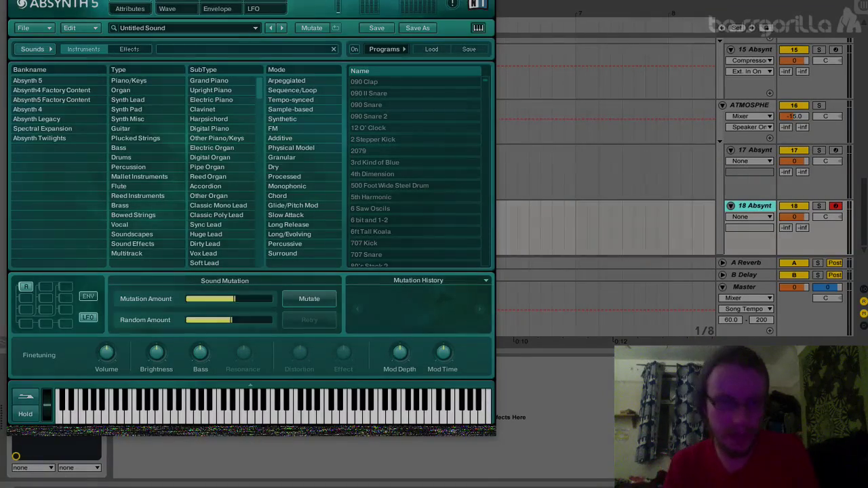
Task: Toggle the on-screen keyboard icon in Absynth
Action: coord(478,28)
